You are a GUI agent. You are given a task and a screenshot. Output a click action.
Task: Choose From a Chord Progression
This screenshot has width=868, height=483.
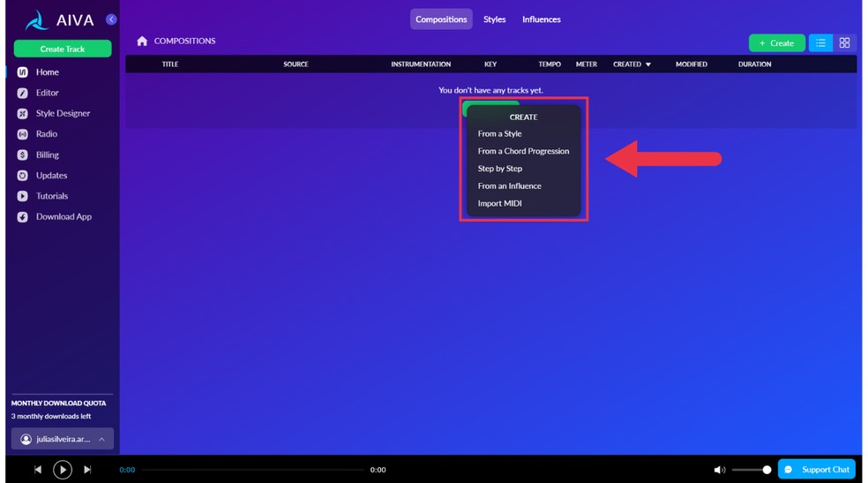(x=523, y=151)
